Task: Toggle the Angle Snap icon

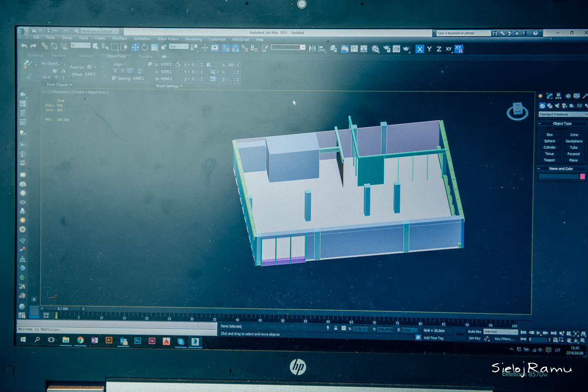Action: pos(235,48)
